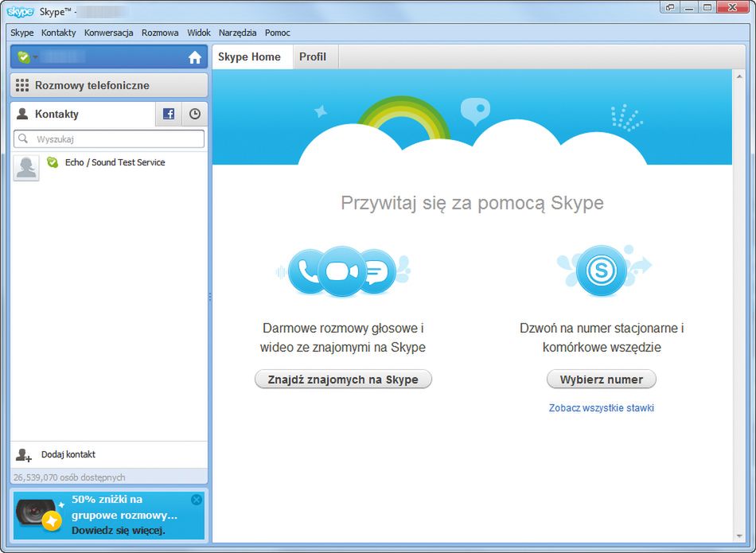The width and height of the screenshot is (756, 553).
Task: Click Dodaj kontakt
Action: click(x=68, y=454)
